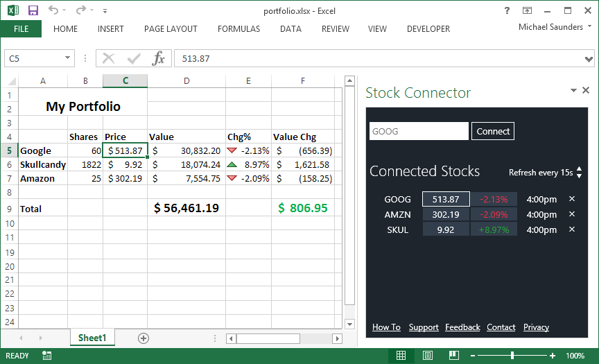This screenshot has height=364, width=599.
Task: Switch to Page Layout view in status bar
Action: pos(428,356)
